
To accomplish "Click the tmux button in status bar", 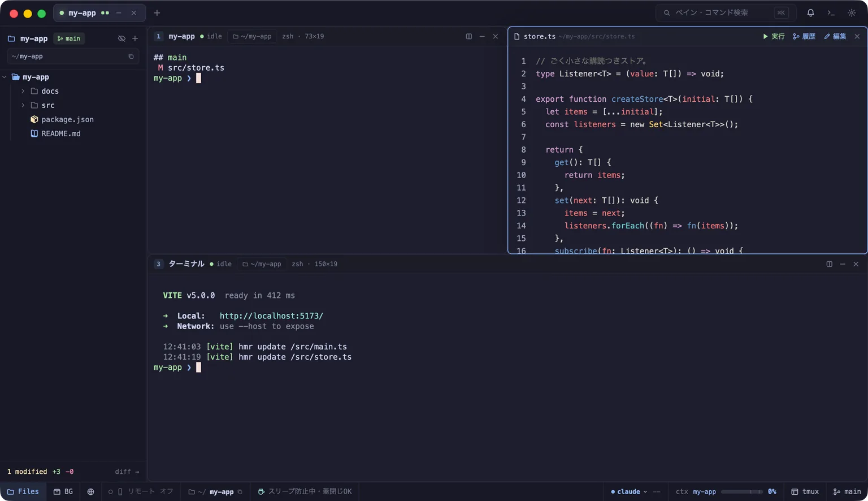I will point(805,491).
